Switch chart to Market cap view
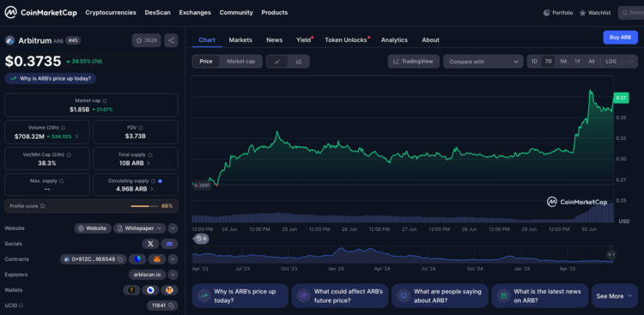 pos(240,62)
